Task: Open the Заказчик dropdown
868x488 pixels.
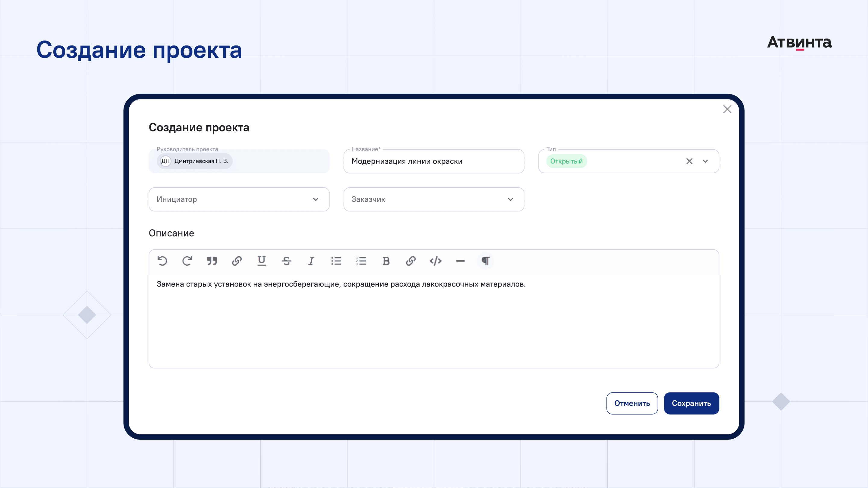Action: pos(434,199)
